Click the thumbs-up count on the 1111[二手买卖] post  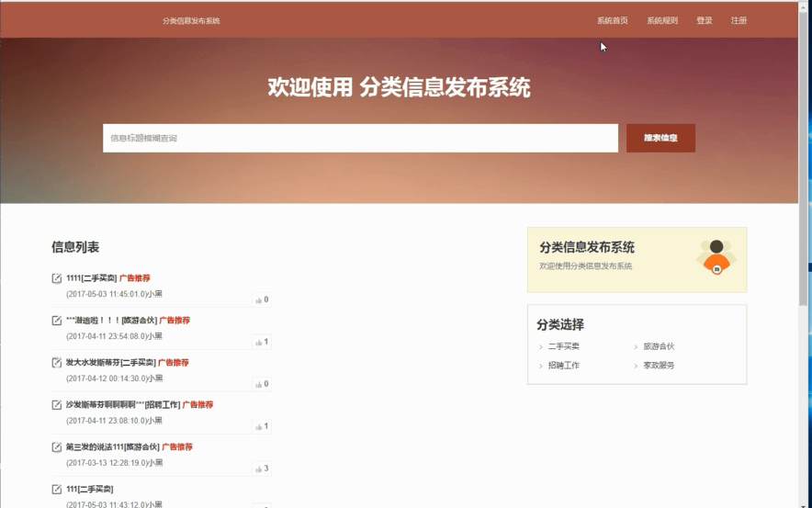tap(262, 299)
